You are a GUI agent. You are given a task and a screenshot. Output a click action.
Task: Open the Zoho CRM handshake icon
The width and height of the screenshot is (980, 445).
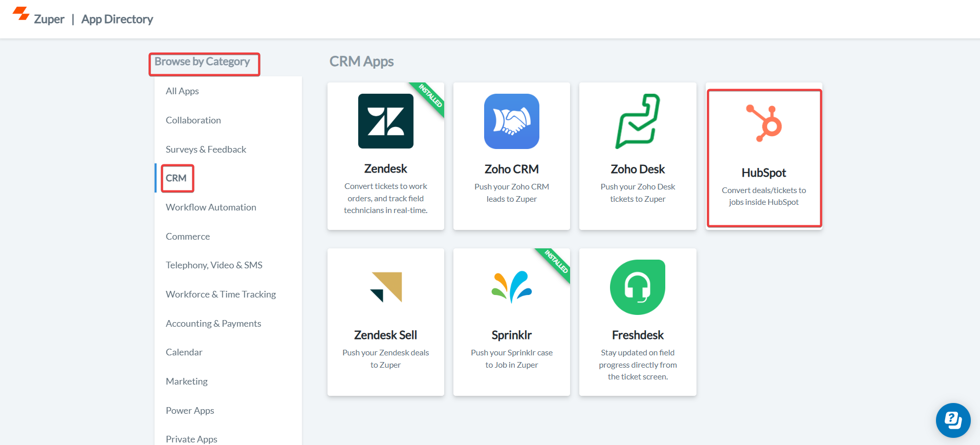pyautogui.click(x=511, y=121)
